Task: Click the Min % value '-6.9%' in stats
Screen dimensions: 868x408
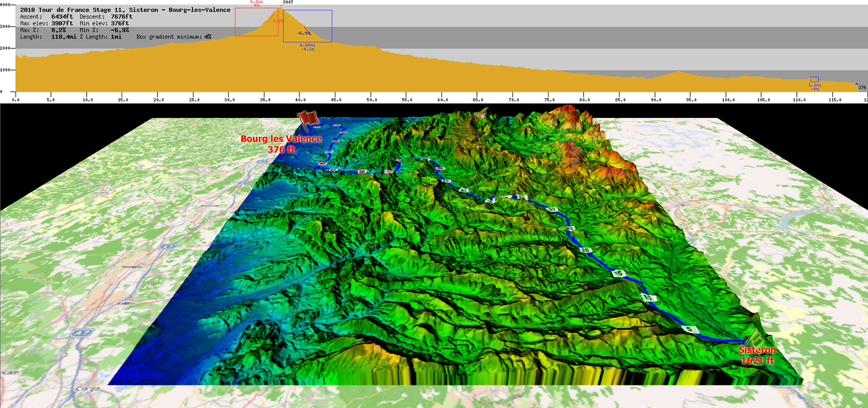Action: click(120, 30)
